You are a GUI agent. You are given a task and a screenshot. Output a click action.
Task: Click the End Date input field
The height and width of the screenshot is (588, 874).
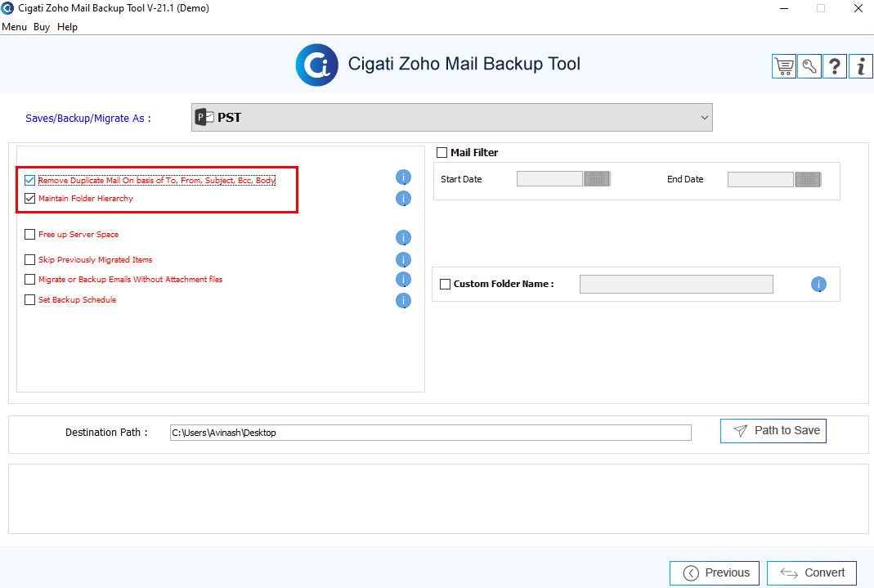point(760,179)
